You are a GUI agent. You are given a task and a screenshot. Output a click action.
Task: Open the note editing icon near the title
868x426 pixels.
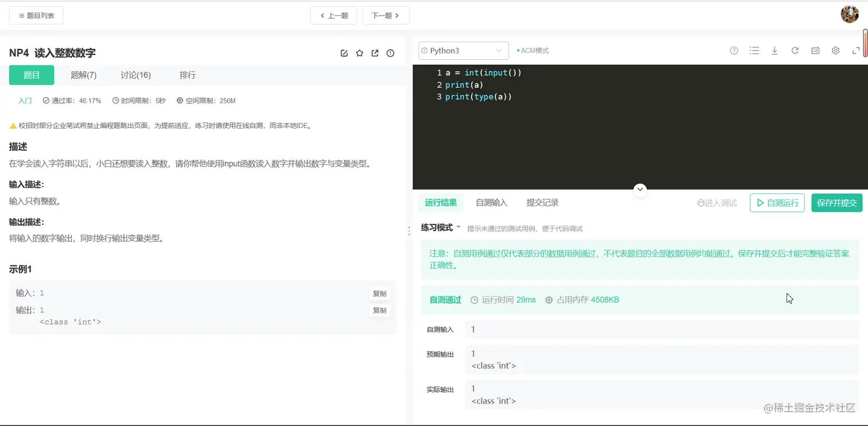344,53
